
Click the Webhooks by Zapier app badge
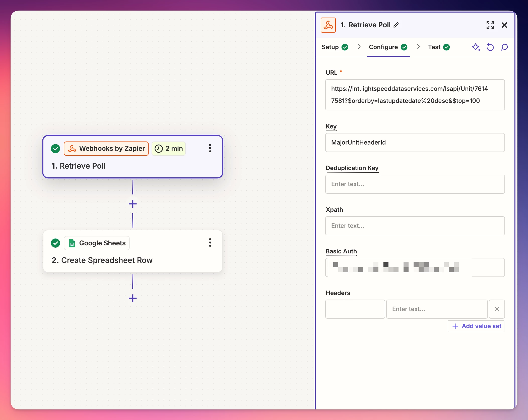click(x=106, y=149)
